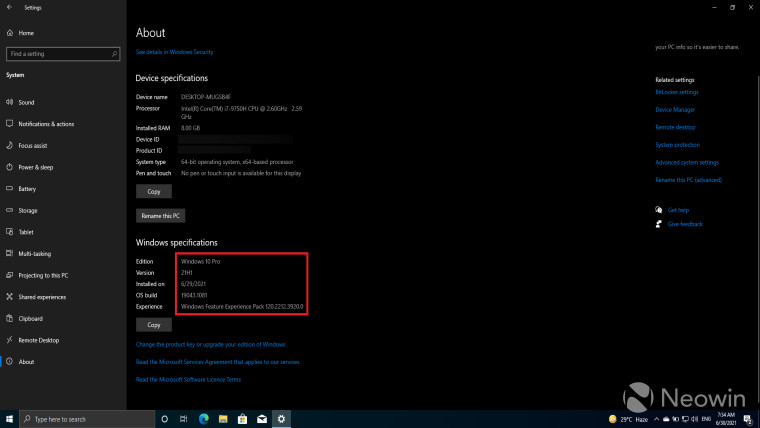Click the Give feedback link
Viewport: 760px width, 428px height.
685,224
